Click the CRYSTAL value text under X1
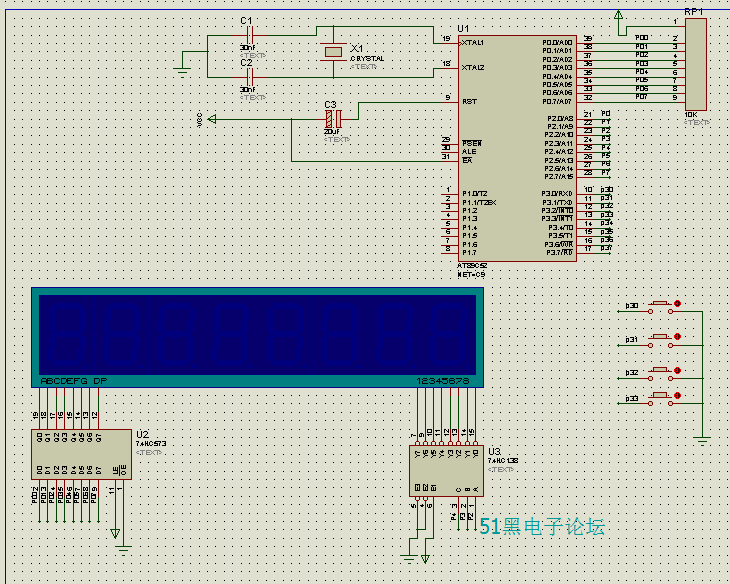Screen dimensions: 730x584 [367, 59]
